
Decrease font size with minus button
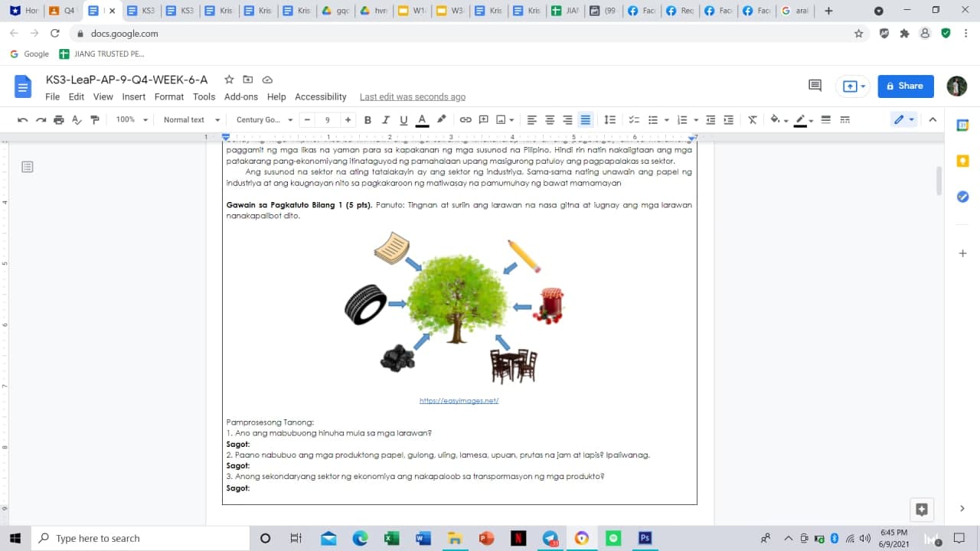(307, 119)
